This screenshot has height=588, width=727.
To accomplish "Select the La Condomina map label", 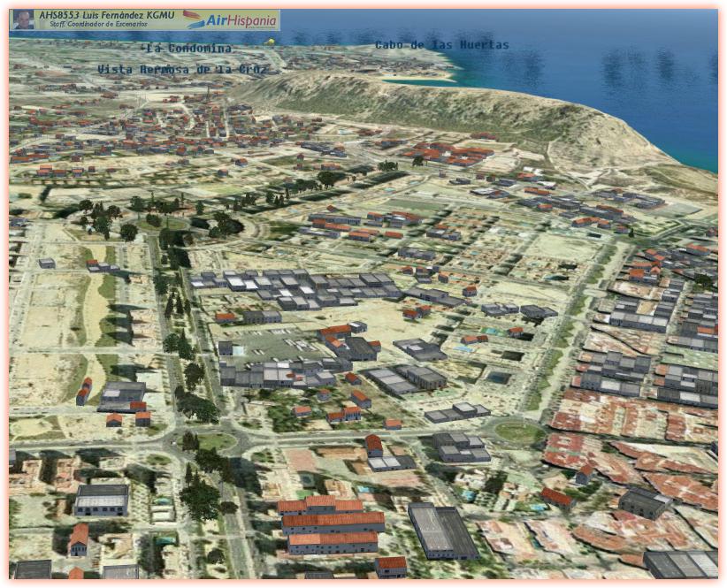I will 190,49.
